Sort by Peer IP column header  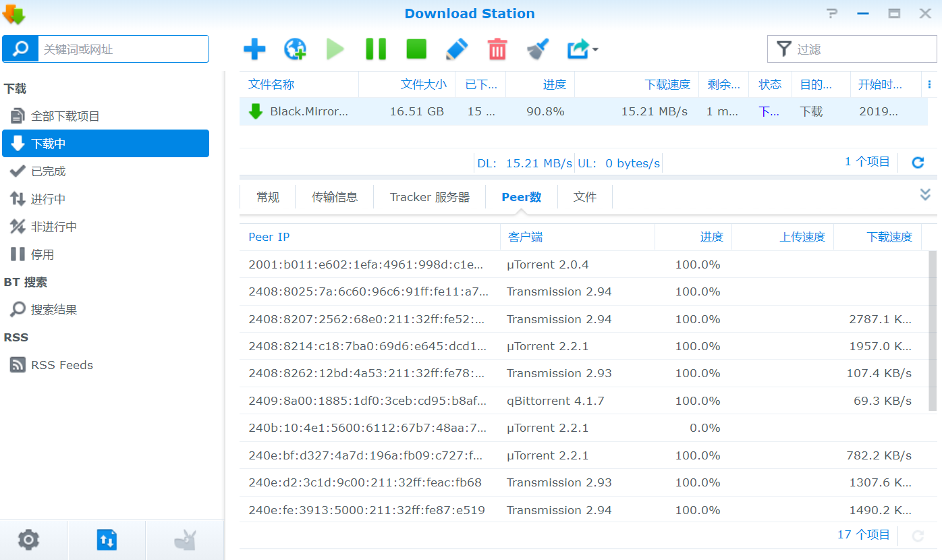[370, 237]
